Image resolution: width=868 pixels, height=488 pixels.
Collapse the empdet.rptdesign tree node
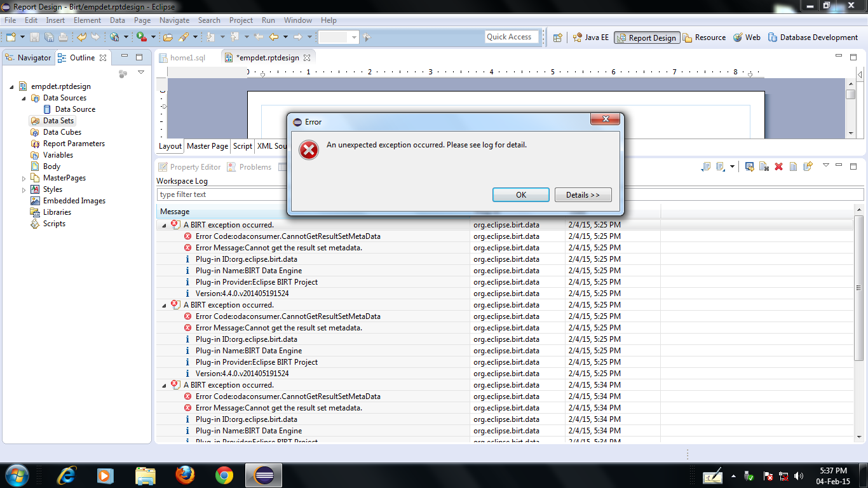click(12, 86)
